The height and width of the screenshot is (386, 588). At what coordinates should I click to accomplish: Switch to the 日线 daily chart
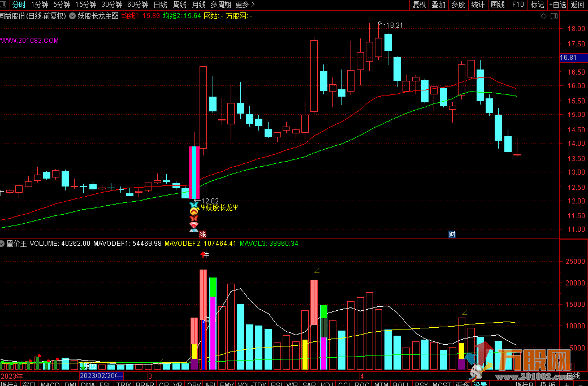coord(160,5)
